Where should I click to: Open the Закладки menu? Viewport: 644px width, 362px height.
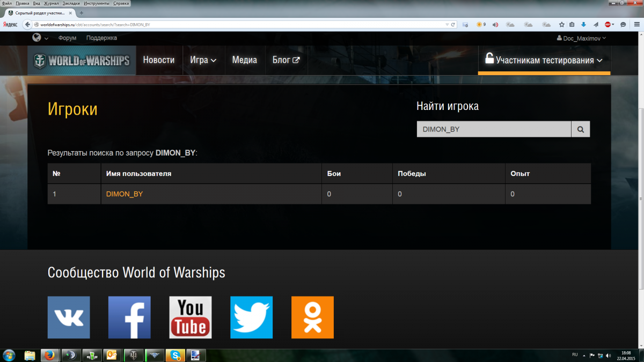[71, 3]
